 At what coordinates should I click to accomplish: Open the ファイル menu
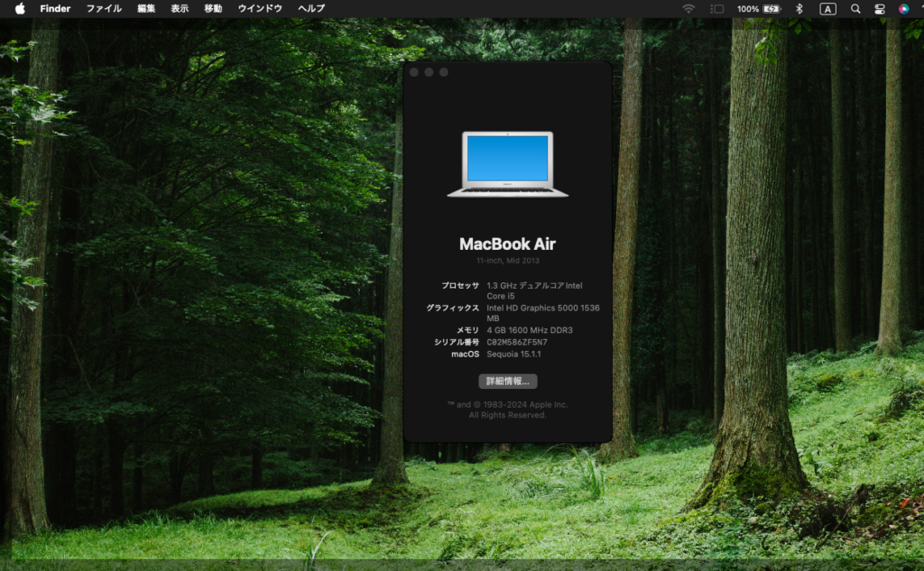(x=104, y=8)
